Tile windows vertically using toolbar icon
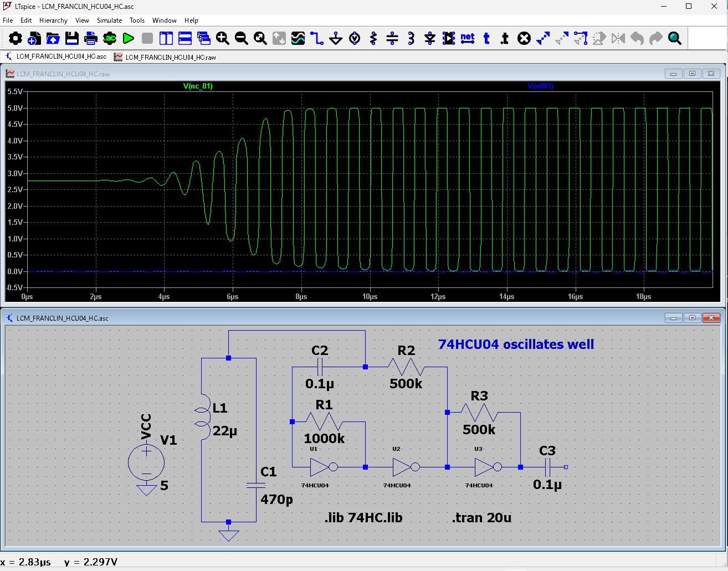728x571 pixels. [166, 38]
